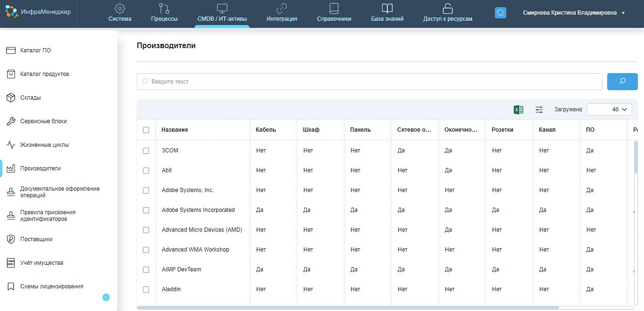Open the loaded rows count dropdown

609,109
